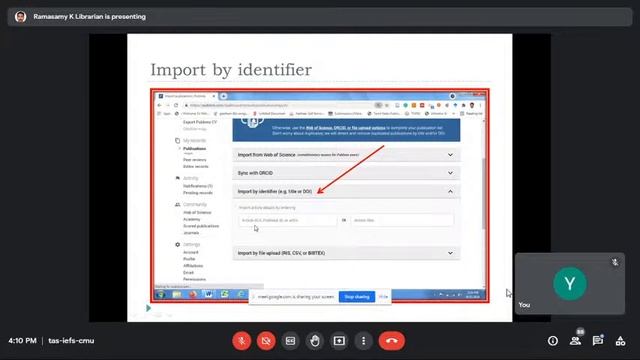Click the My records pages icon in sidebar
Image resolution: width=640 pixels, height=360 pixels.
click(177, 140)
